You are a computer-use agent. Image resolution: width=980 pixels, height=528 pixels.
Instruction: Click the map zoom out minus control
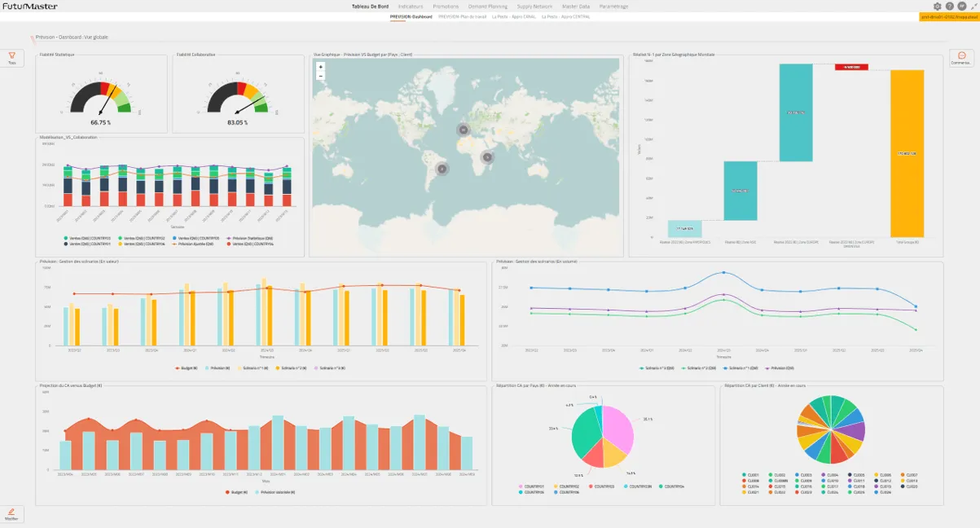click(x=319, y=75)
